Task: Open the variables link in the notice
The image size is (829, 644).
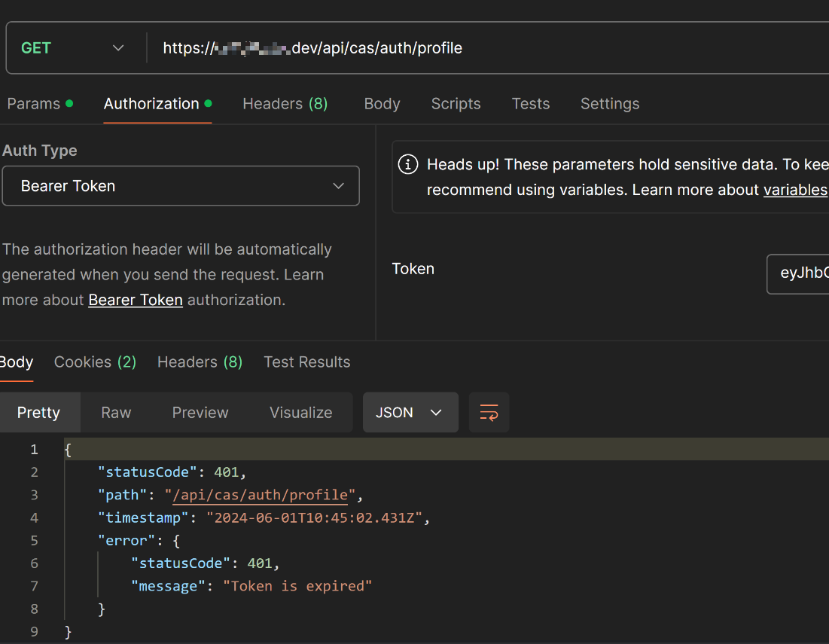Action: 795,190
